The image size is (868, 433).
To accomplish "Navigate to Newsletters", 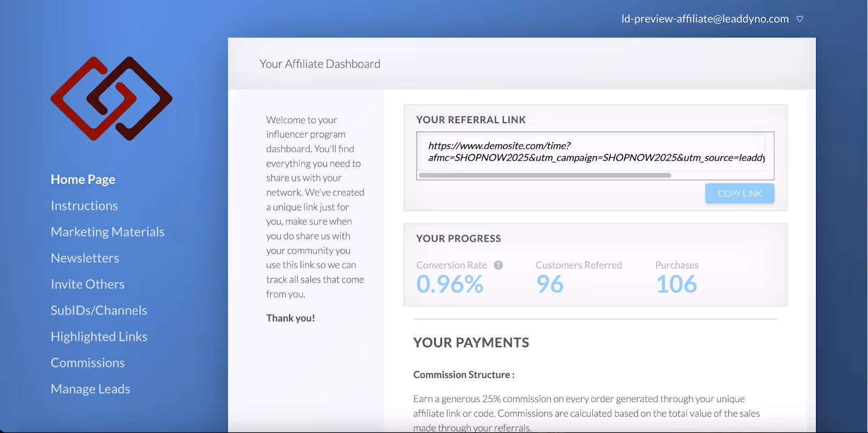I will (85, 258).
